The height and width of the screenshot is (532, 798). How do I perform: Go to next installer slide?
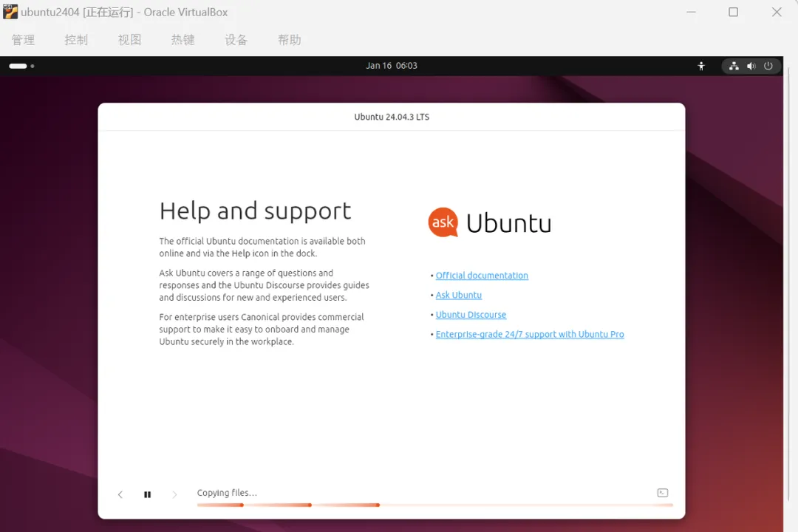(x=174, y=494)
